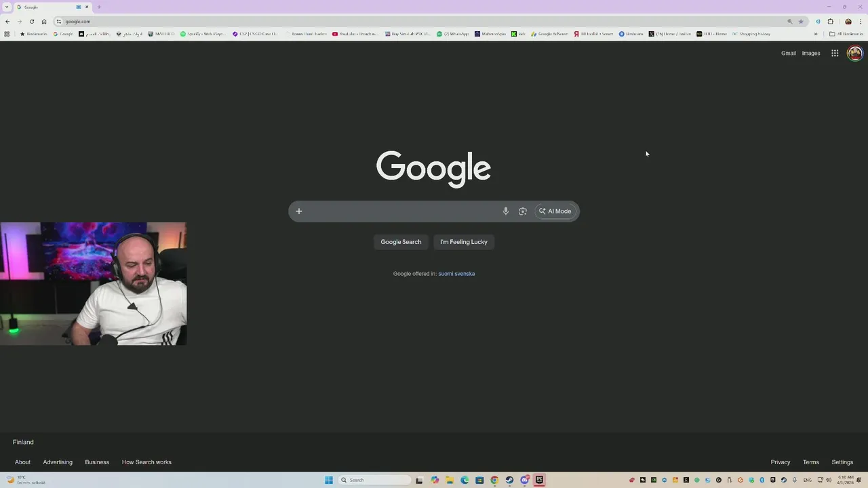
Task: Click the plus icon in search box
Action: 298,211
